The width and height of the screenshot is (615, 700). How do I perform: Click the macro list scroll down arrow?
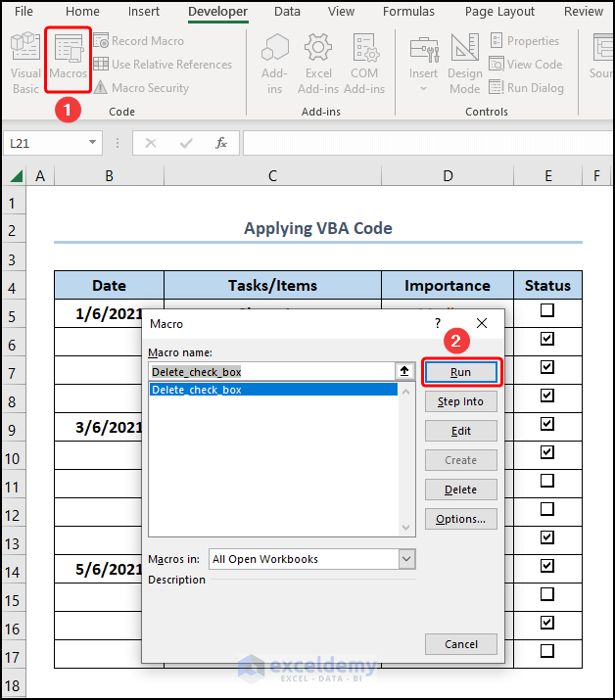click(406, 528)
